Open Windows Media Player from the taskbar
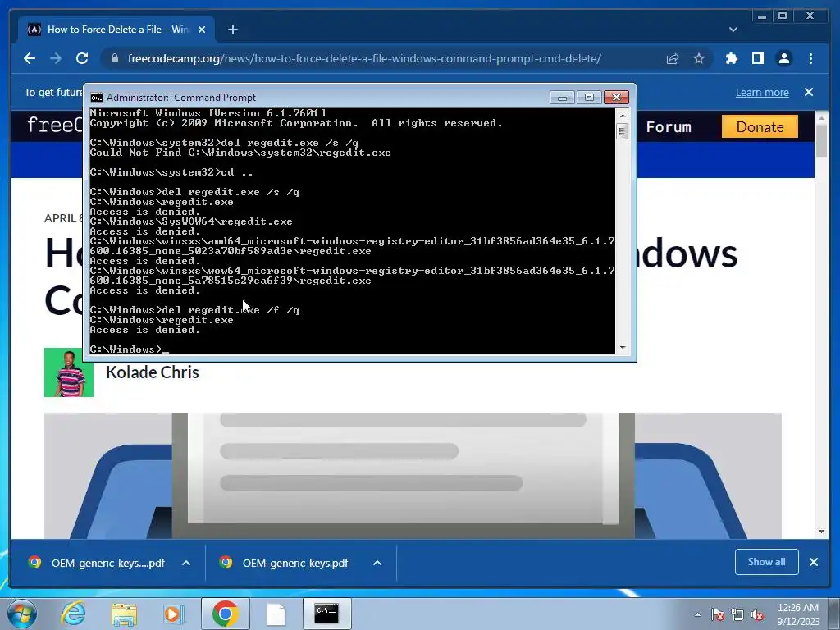The image size is (840, 630). tap(173, 614)
